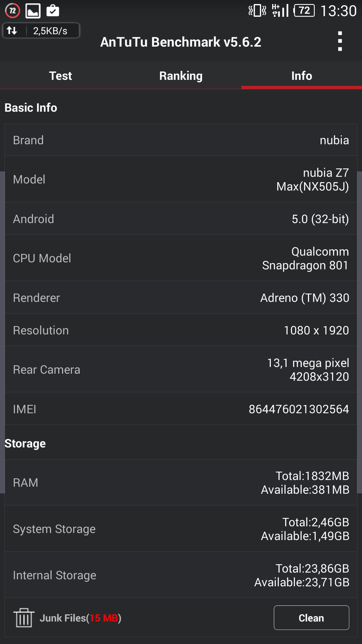Tap the vibrate mode status icon
Image resolution: width=362 pixels, height=644 pixels.
point(257,11)
